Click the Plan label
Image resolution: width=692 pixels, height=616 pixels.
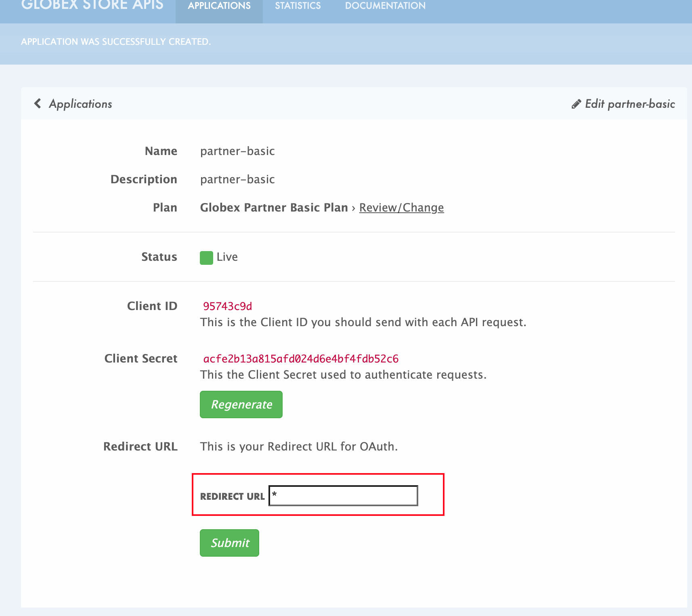click(x=165, y=207)
